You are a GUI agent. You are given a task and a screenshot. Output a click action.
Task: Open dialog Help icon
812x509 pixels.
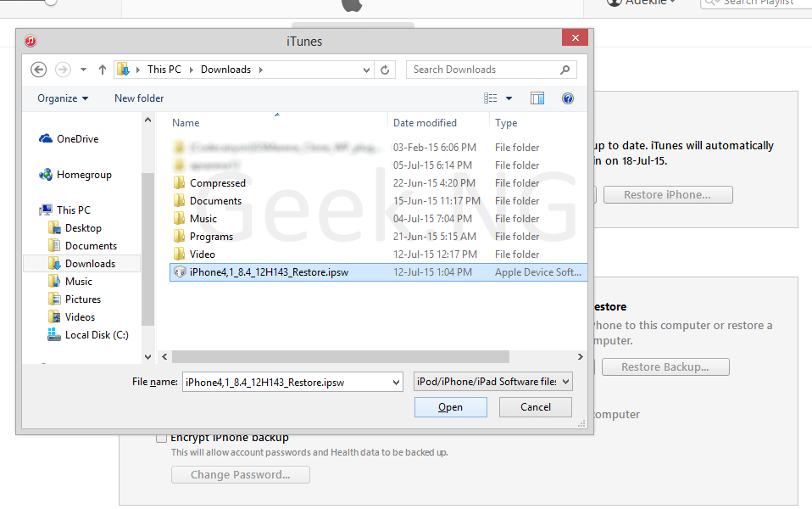(568, 98)
